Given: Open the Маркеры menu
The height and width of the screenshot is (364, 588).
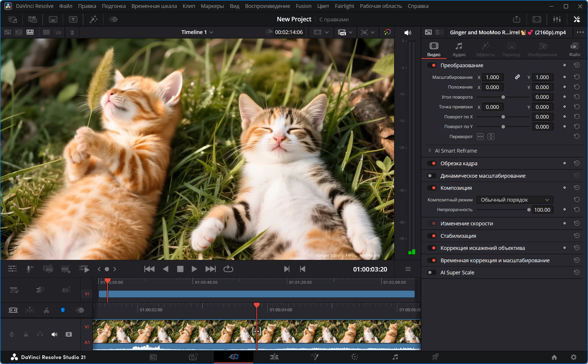Looking at the screenshot, I should (212, 6).
